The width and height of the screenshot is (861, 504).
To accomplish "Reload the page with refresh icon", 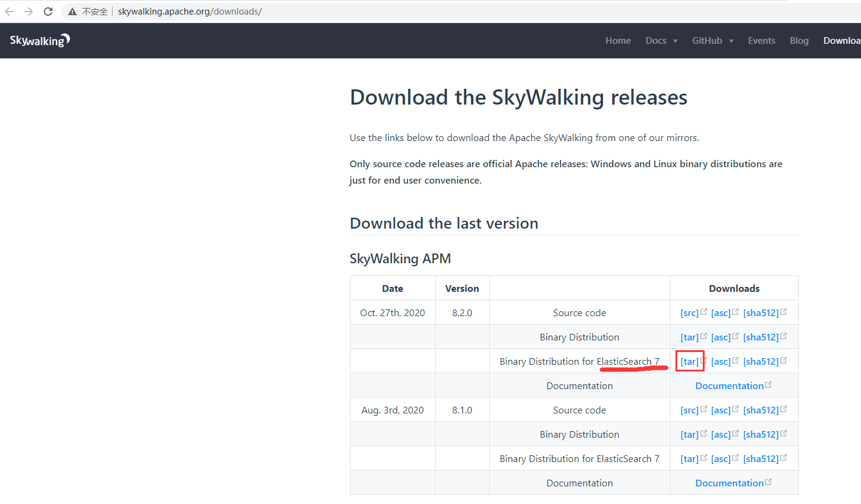I will point(48,12).
